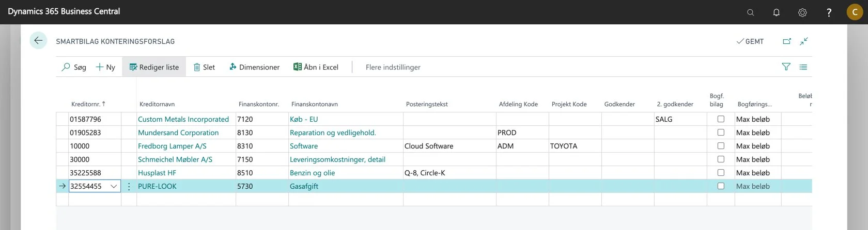Select Finanskontonr. cell 8310
The image size is (868, 230).
(262, 146)
